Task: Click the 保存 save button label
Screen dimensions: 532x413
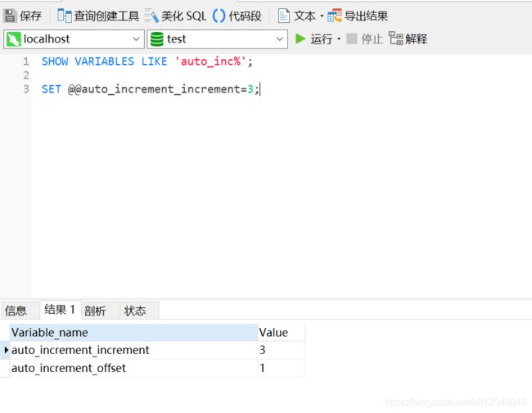Action: (x=30, y=16)
